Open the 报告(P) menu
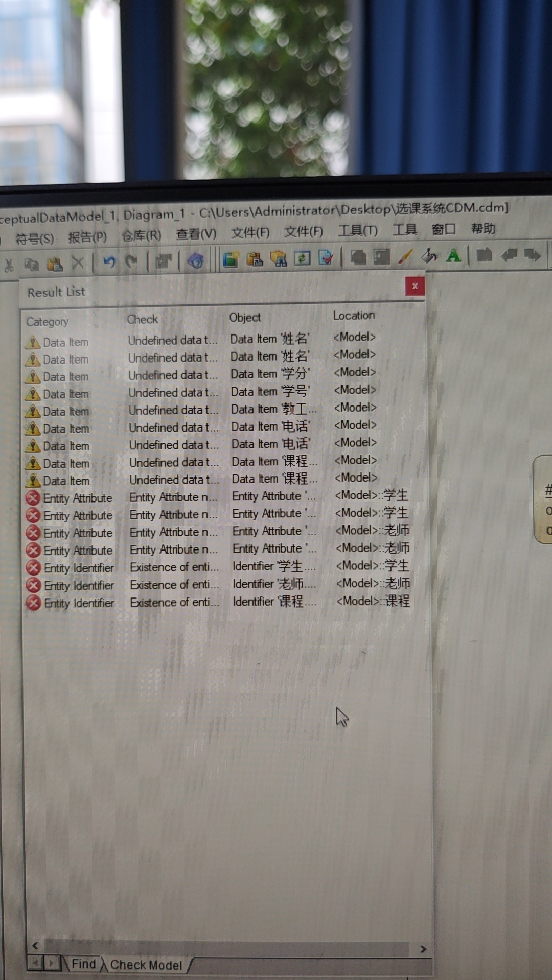Image resolution: width=552 pixels, height=980 pixels. tap(87, 237)
